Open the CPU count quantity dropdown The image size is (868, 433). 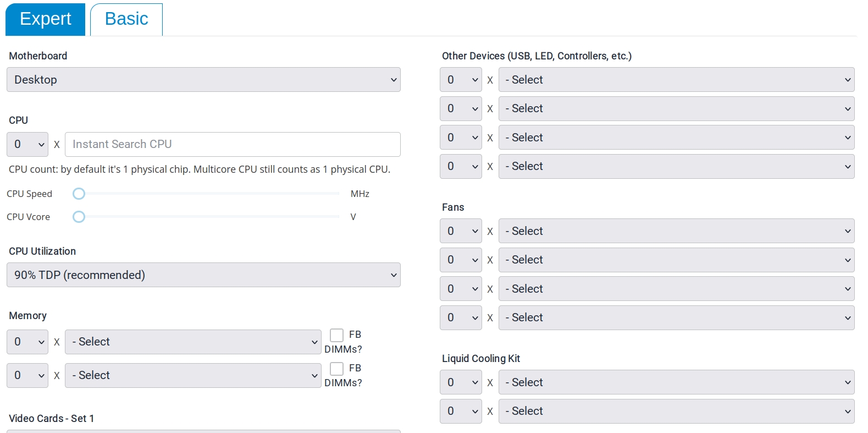[27, 144]
